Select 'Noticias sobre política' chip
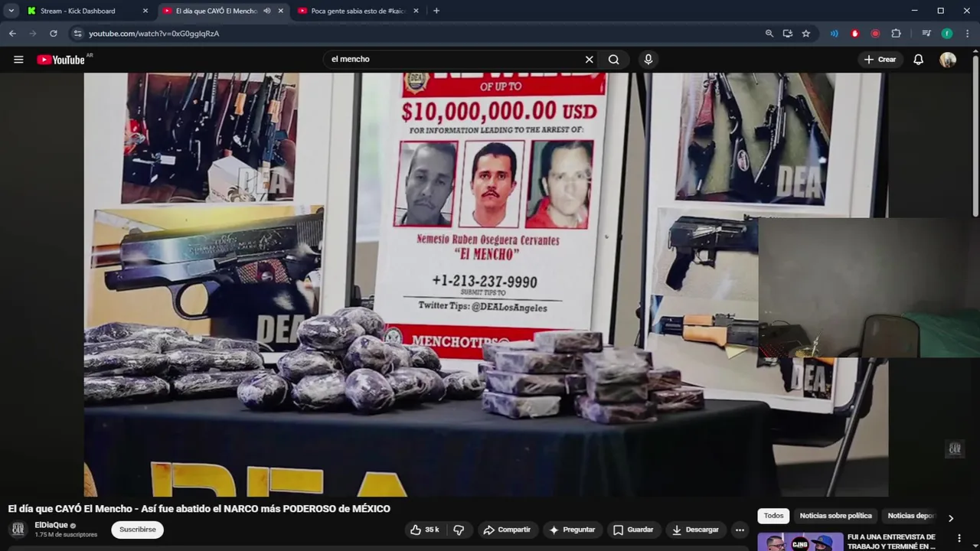 pyautogui.click(x=836, y=516)
